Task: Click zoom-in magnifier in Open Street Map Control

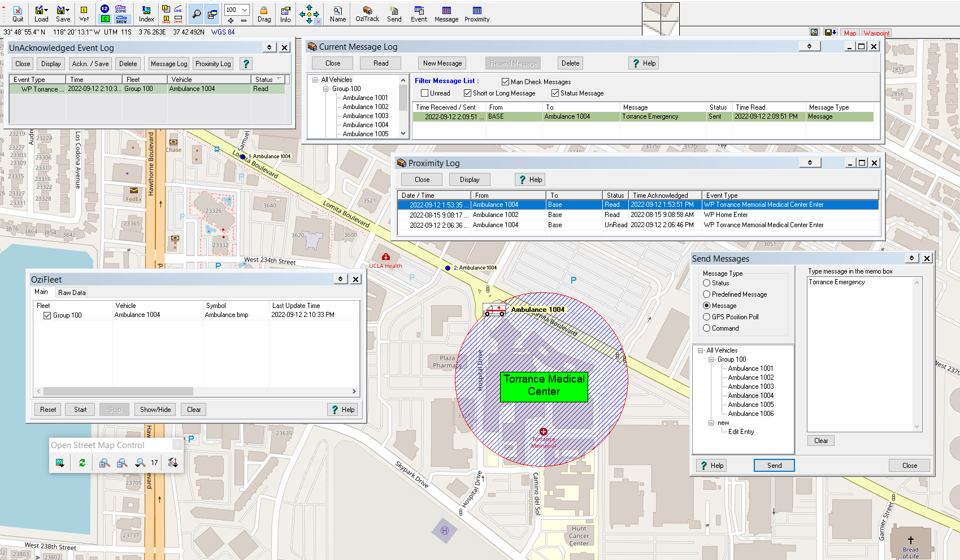Action: coord(105,463)
